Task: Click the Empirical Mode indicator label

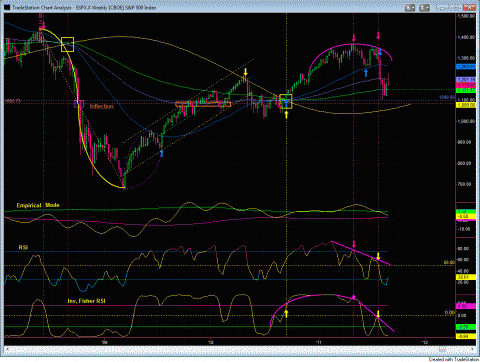Action: pyautogui.click(x=38, y=205)
